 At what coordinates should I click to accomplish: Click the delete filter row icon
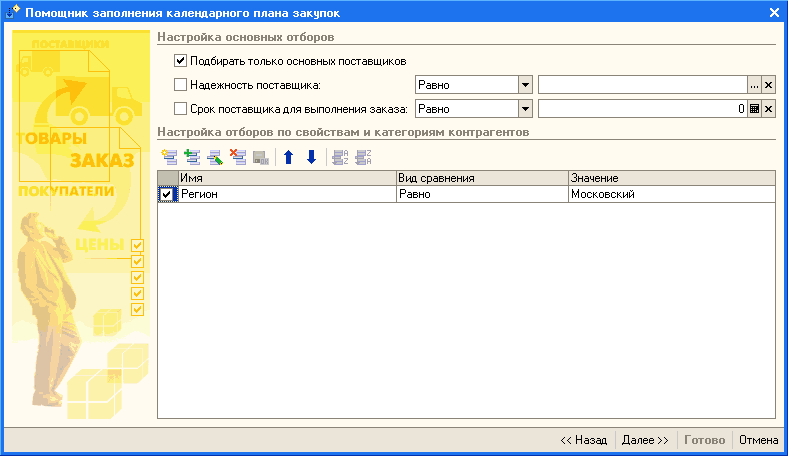point(237,156)
